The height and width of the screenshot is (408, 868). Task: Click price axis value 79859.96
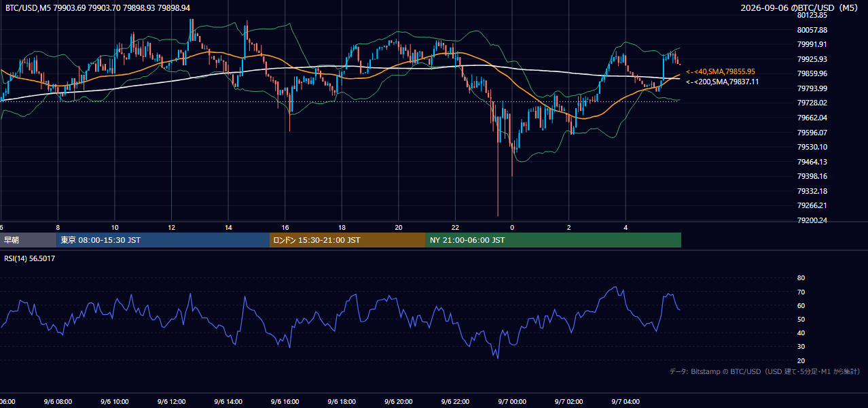(812, 73)
